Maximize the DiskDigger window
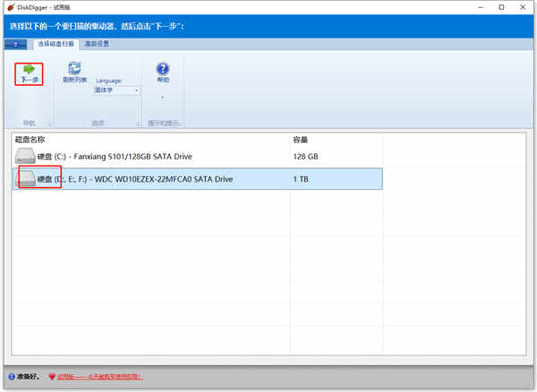Viewport: 537px width, 392px height. [x=501, y=7]
